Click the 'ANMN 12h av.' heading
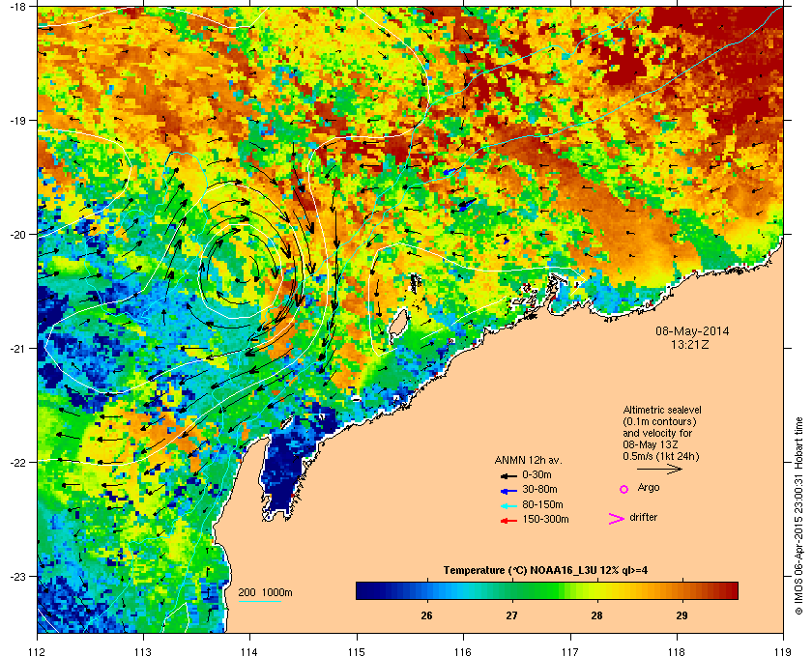 point(528,460)
